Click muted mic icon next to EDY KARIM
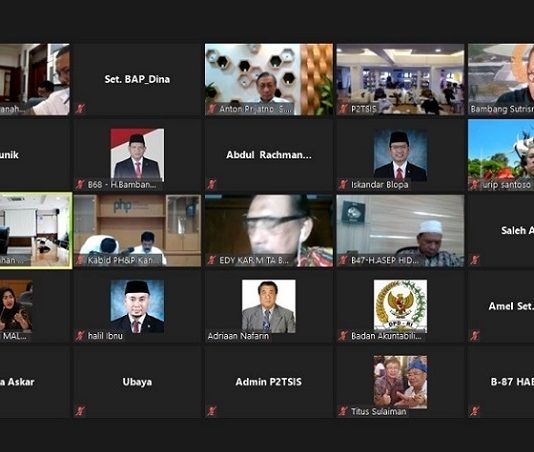The width and height of the screenshot is (534, 452). coord(211,260)
